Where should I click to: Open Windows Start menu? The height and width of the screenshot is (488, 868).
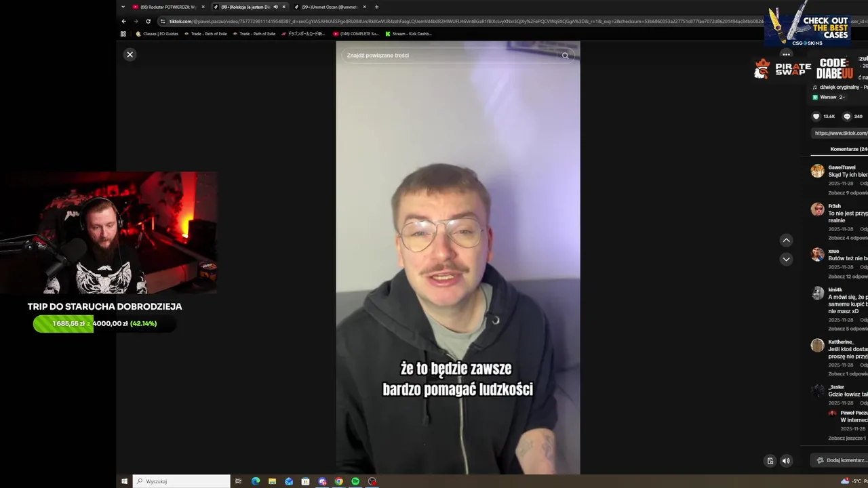click(124, 481)
